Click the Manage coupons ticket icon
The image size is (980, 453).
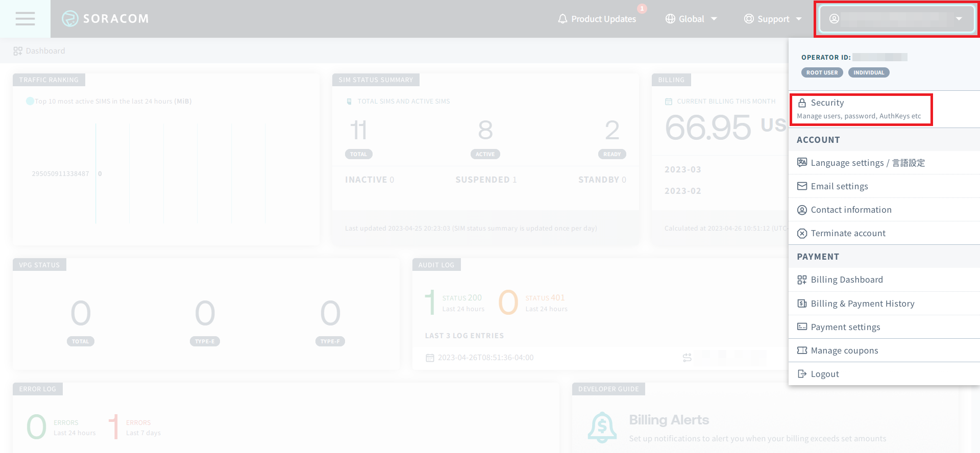coord(802,350)
